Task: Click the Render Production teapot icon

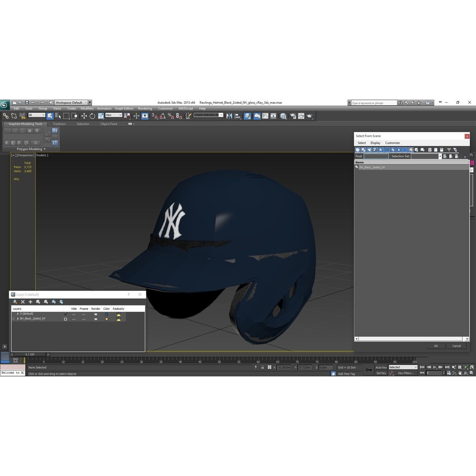Action: (x=309, y=116)
